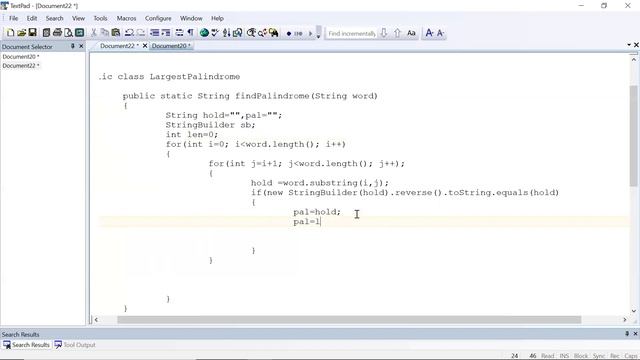Open a file with the Open folder icon

pyautogui.click(x=22, y=33)
